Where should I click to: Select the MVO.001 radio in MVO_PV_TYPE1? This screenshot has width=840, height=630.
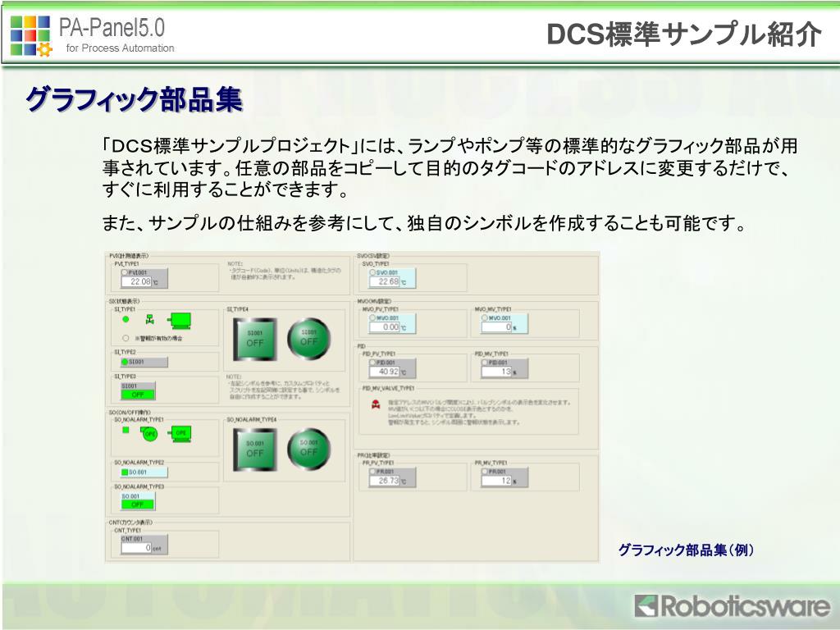coord(373,318)
